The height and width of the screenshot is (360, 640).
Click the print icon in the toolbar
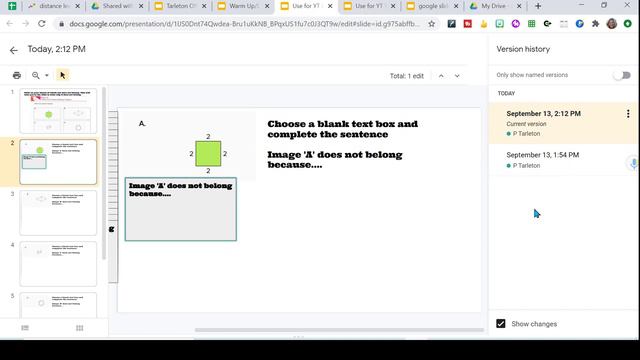click(x=17, y=76)
